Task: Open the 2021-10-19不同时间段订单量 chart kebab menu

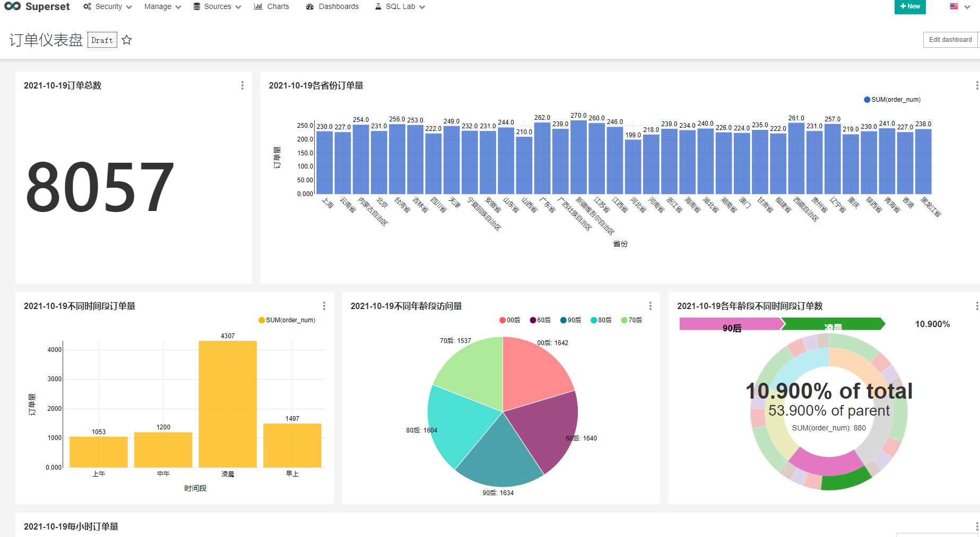Action: tap(324, 306)
